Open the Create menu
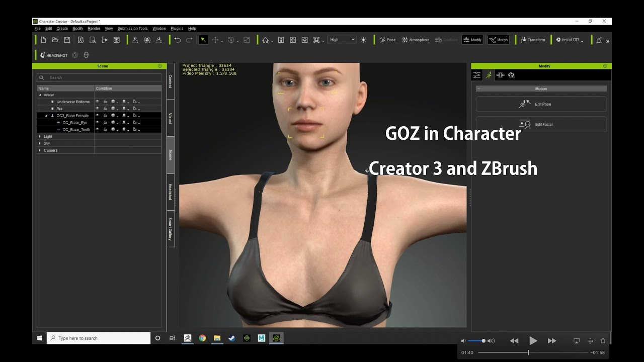Image resolution: width=644 pixels, height=362 pixels. pos(62,29)
